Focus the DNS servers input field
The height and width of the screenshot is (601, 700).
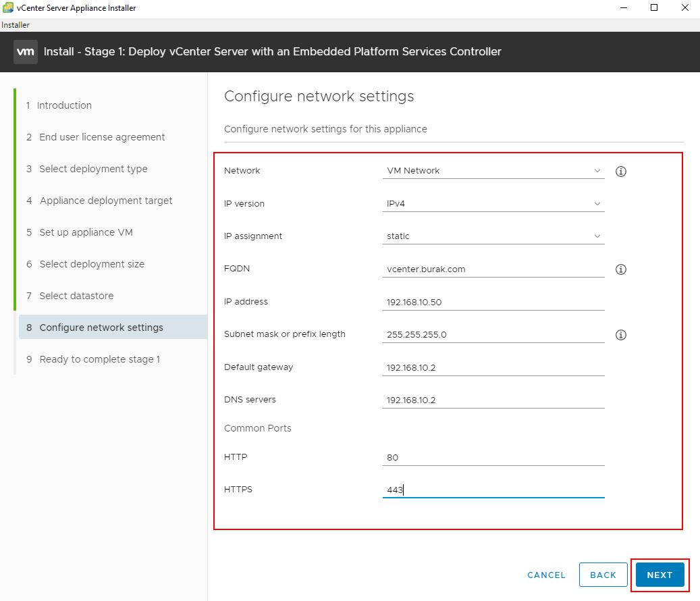pyautogui.click(x=493, y=400)
